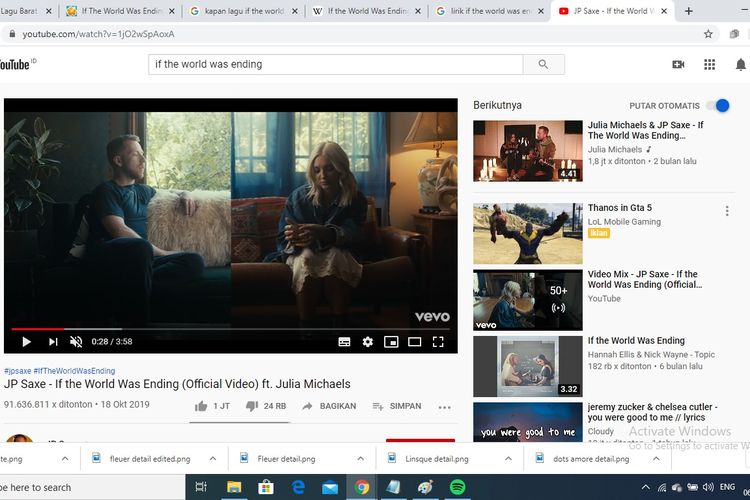Open options menu for Thanos in Gta 5
The image size is (750, 500).
tap(727, 211)
